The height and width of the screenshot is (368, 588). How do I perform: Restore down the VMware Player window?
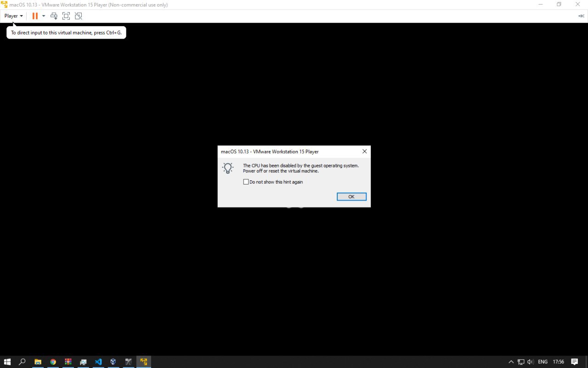click(559, 4)
